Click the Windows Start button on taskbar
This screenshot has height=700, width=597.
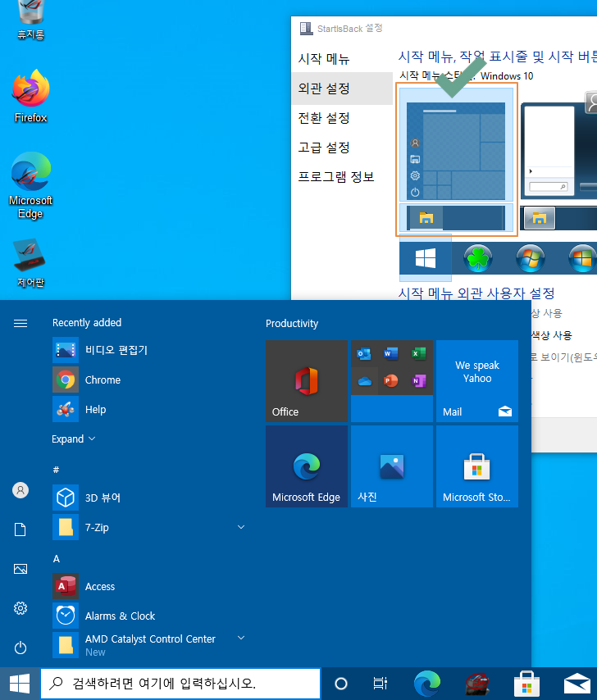[20, 684]
